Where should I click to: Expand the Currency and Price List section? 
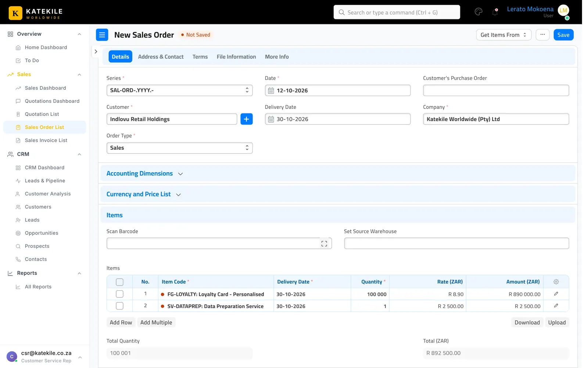(144, 194)
